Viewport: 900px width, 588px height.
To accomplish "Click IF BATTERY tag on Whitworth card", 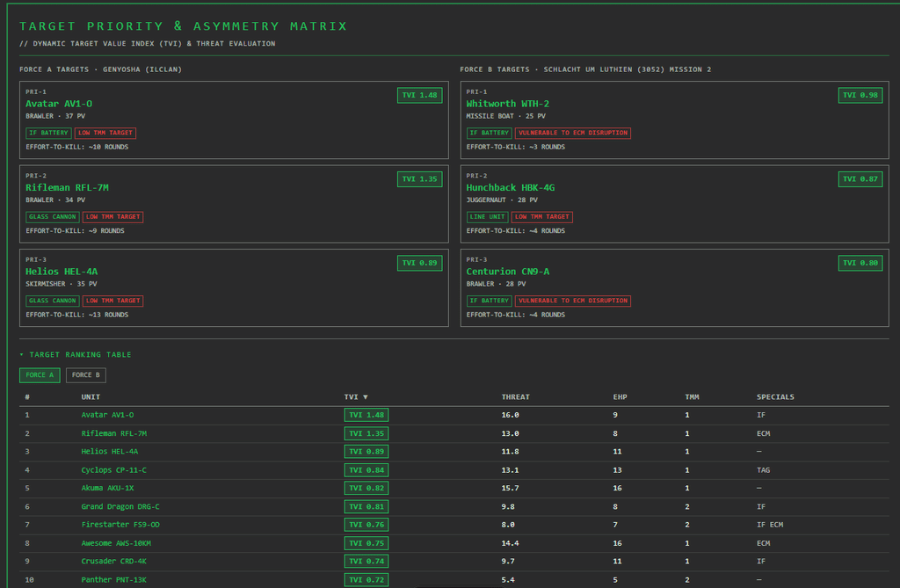I will [x=489, y=133].
